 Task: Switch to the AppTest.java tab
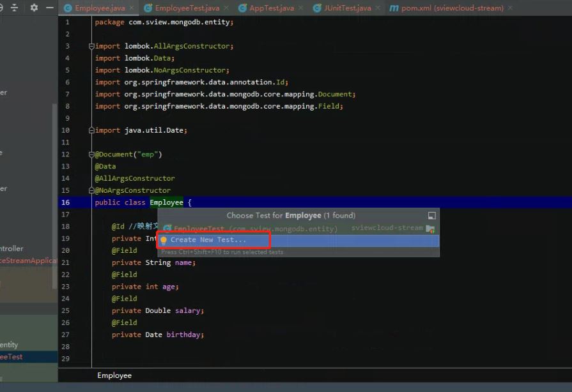[x=272, y=8]
